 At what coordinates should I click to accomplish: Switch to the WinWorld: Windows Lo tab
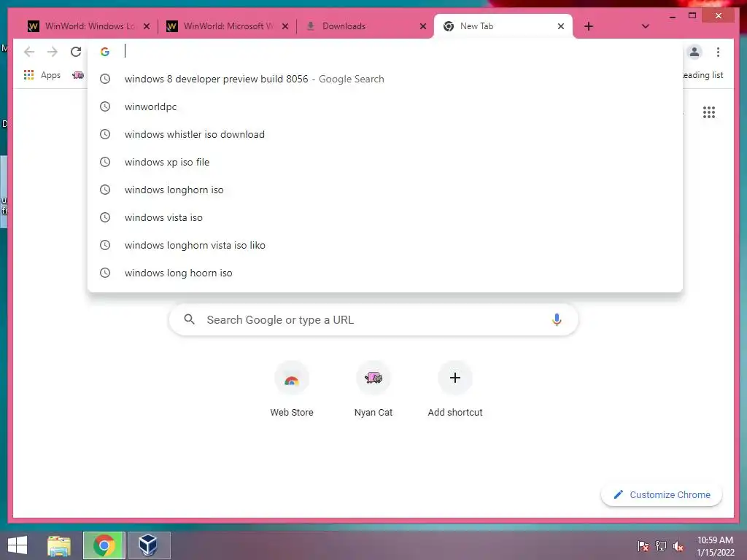[88, 26]
